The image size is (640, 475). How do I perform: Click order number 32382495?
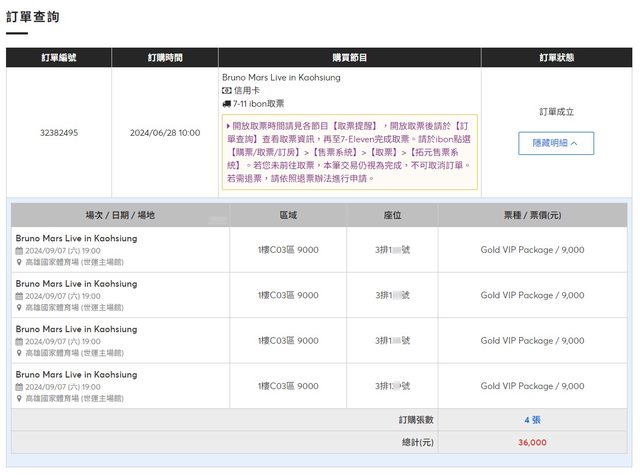(x=59, y=132)
